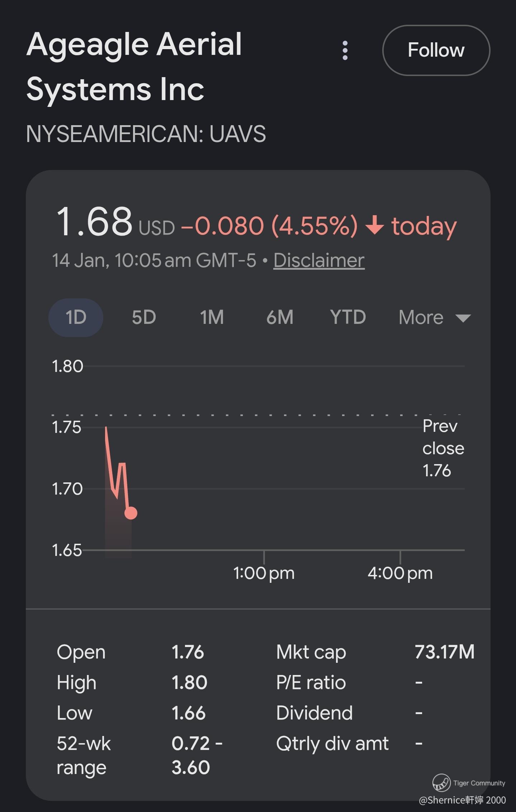Viewport: 516px width, 812px height.
Task: Click the 1:00 pm time axis marker
Action: click(264, 573)
